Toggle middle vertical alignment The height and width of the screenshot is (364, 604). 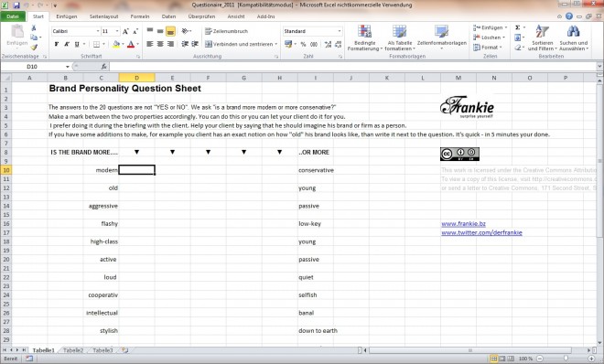(160, 31)
